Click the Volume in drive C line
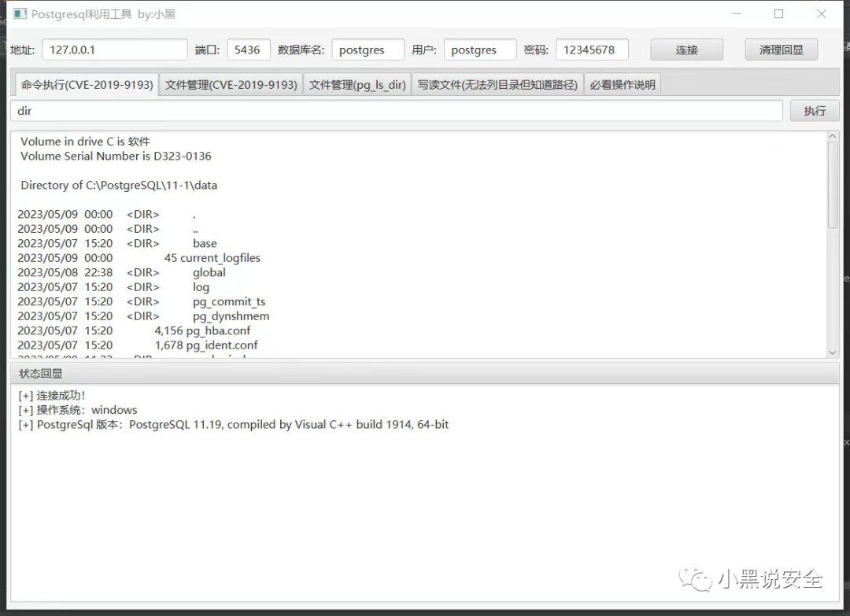Image resolution: width=850 pixels, height=616 pixels. click(x=85, y=142)
